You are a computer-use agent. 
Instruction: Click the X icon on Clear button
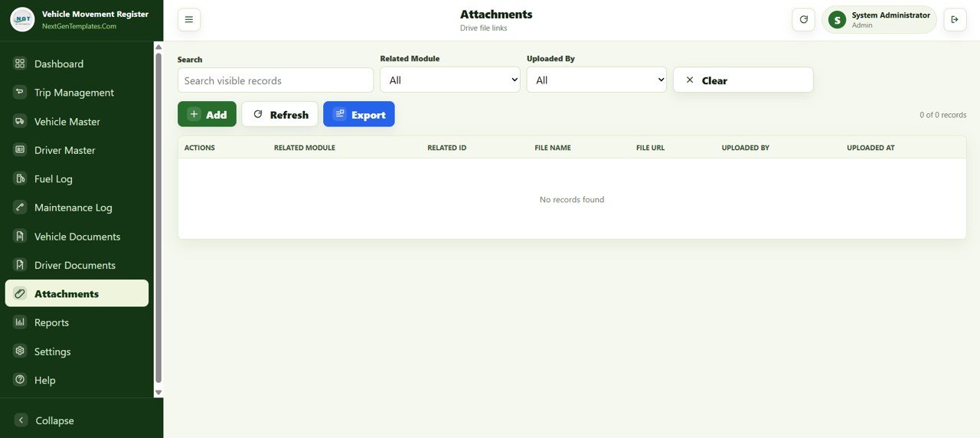pos(690,80)
